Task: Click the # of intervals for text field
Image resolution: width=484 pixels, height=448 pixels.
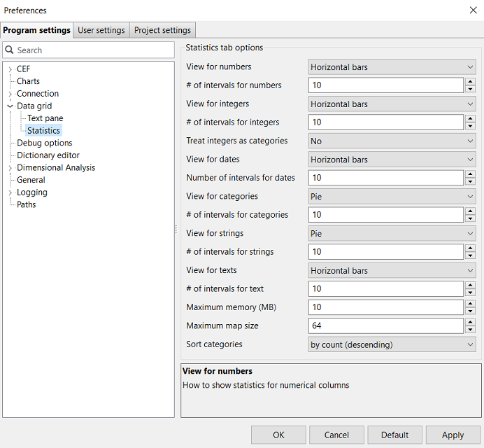Action: tap(386, 289)
